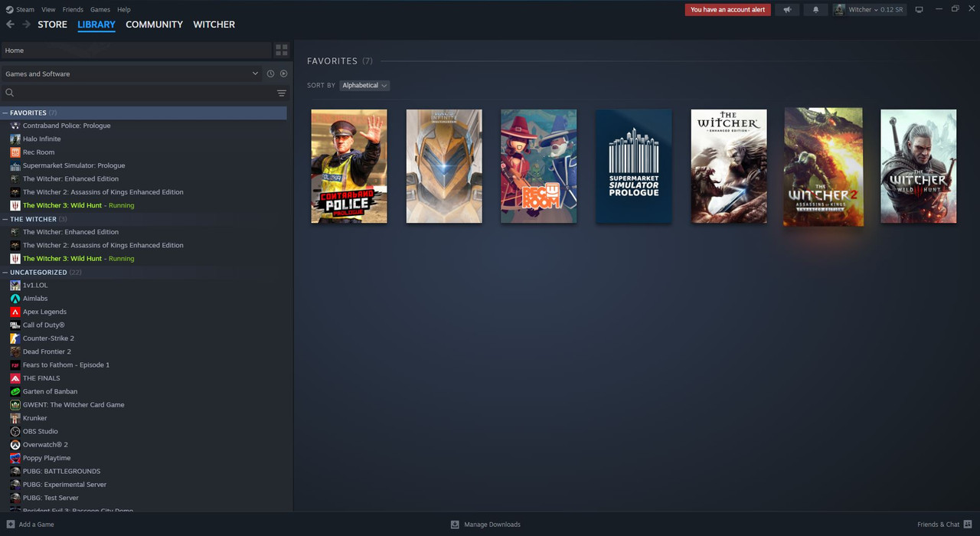Open the Friends menu
This screenshot has width=980, height=536.
click(73, 9)
